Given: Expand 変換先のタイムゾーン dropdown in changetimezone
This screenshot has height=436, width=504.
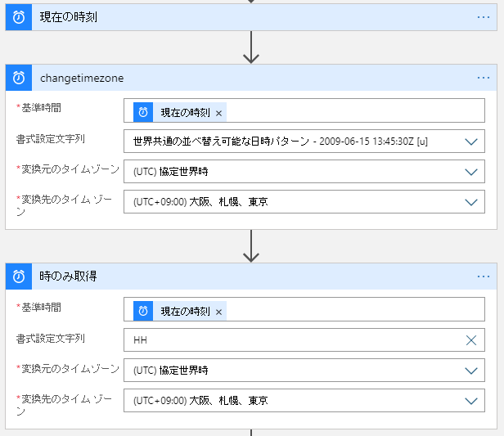Looking at the screenshot, I should point(471,202).
